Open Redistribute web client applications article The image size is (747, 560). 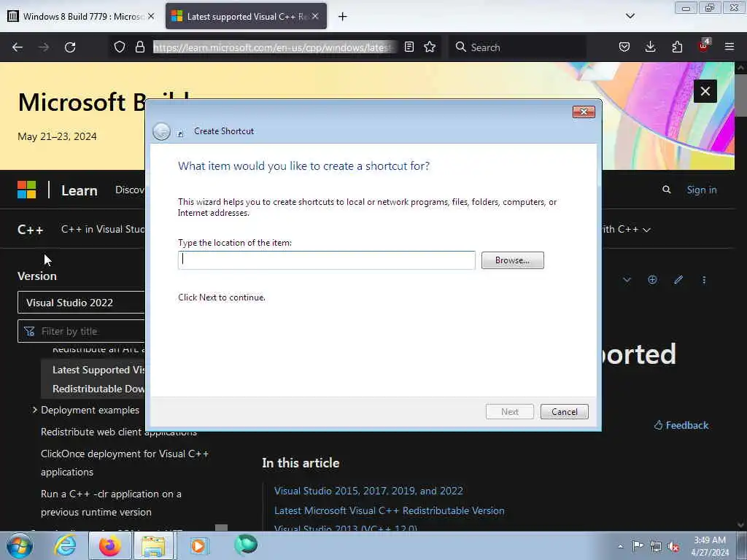pyautogui.click(x=119, y=432)
